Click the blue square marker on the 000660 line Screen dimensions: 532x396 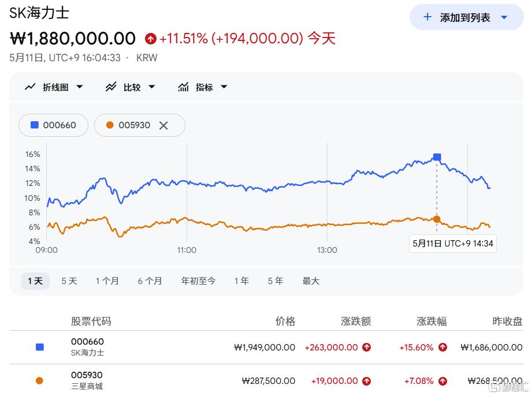pos(437,157)
